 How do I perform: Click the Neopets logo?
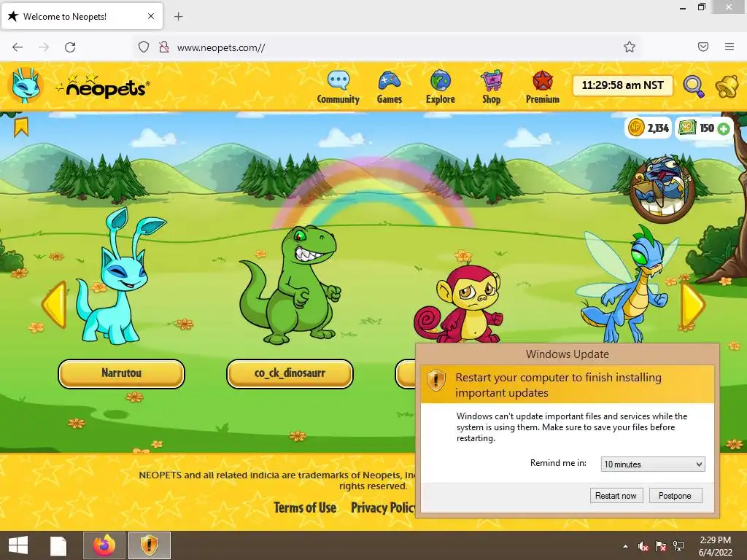click(x=104, y=87)
